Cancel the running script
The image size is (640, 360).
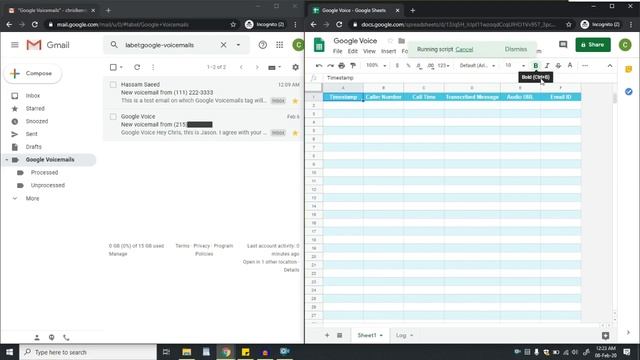(x=464, y=49)
